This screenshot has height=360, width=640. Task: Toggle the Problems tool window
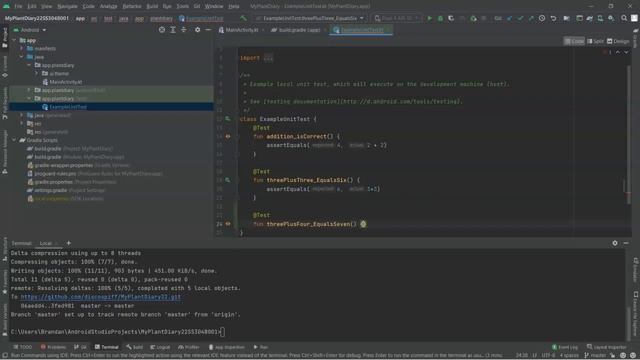[53, 347]
